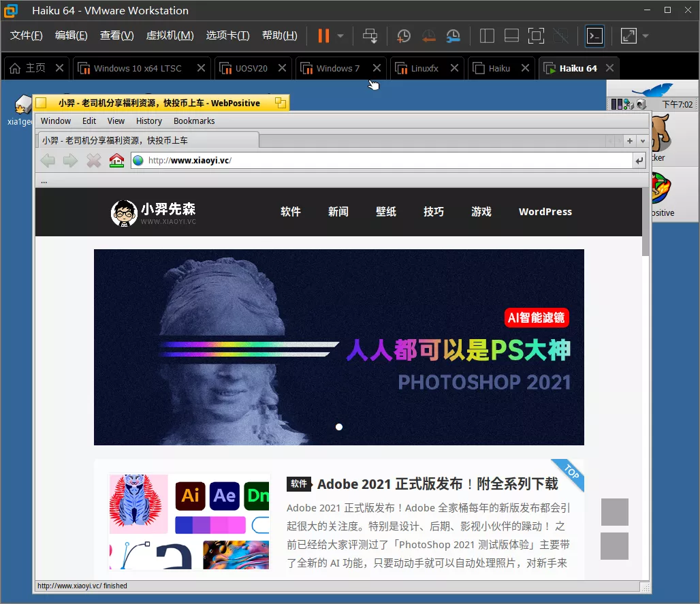Screen dimensions: 700x604
Task: Open WebPositive Edit menu
Action: (89, 121)
